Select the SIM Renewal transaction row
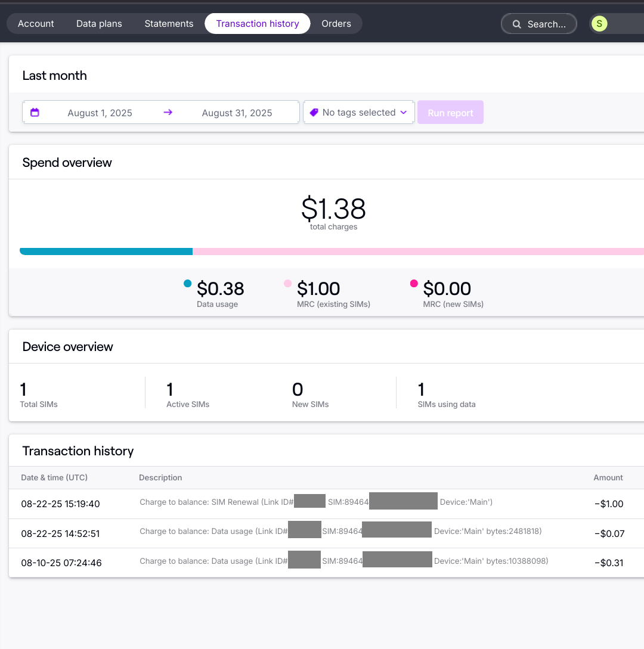 pos(316,504)
